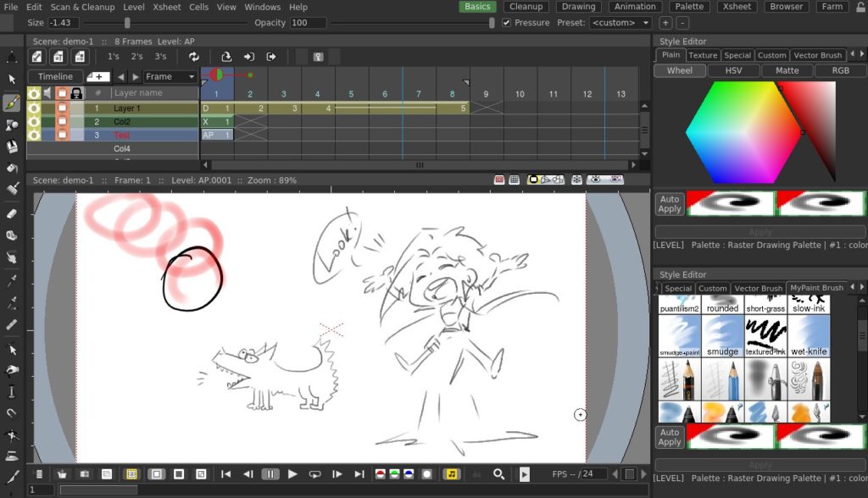The image size is (868, 498).
Task: Click the Auto Apply button
Action: (x=669, y=202)
